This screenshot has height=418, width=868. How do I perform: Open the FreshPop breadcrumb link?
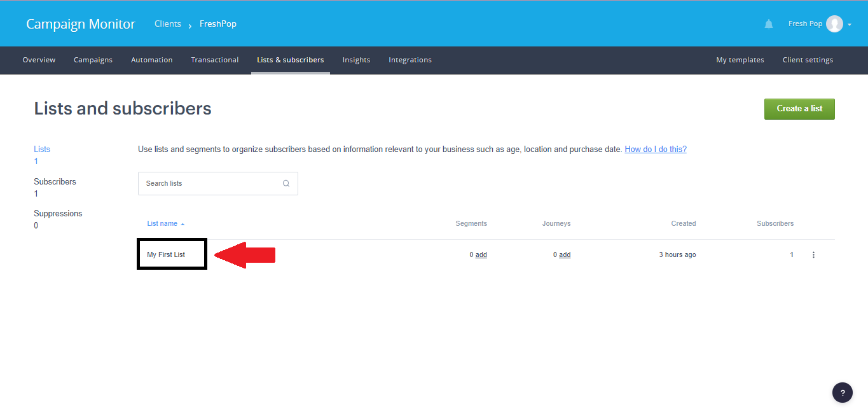[x=218, y=24]
